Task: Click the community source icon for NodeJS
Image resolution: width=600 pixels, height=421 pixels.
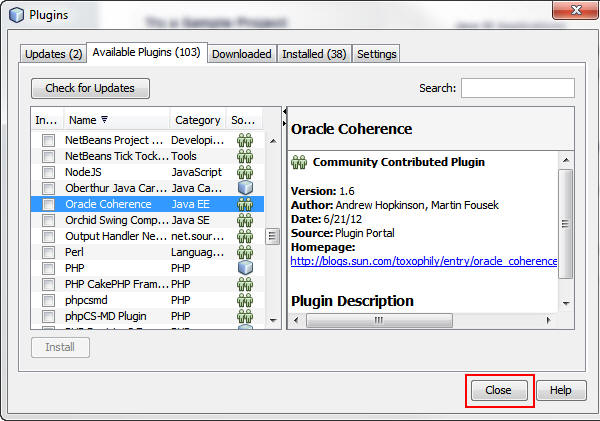Action: click(245, 172)
